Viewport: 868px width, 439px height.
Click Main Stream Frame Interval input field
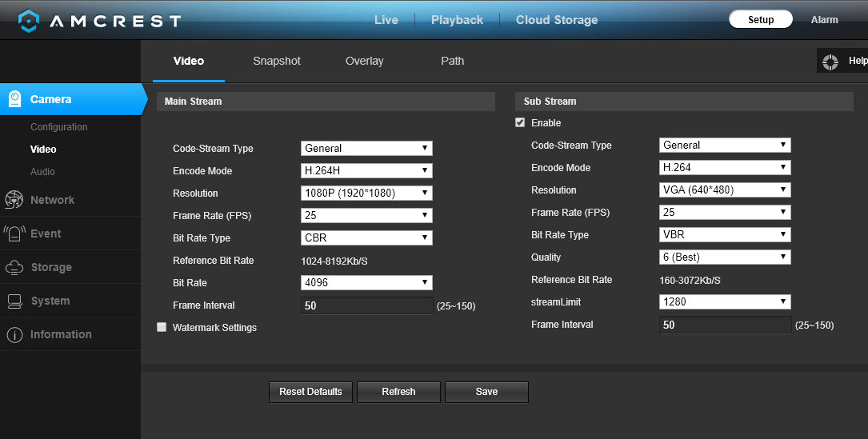(366, 305)
